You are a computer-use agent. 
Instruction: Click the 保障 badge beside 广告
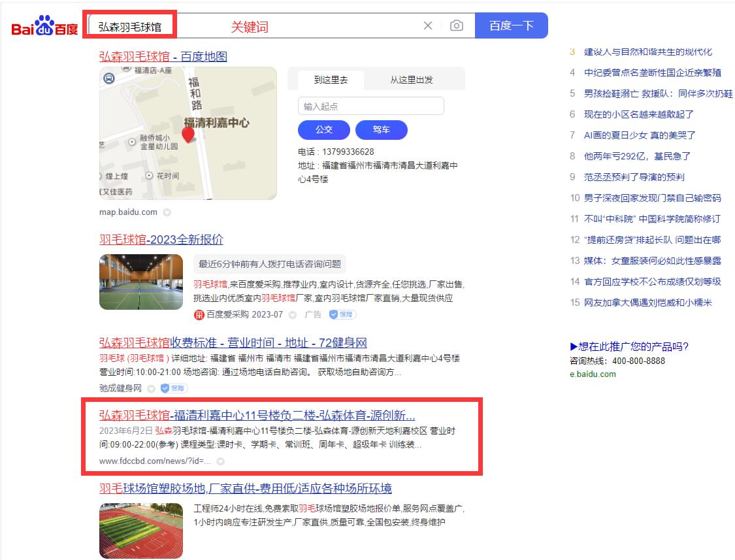(342, 315)
